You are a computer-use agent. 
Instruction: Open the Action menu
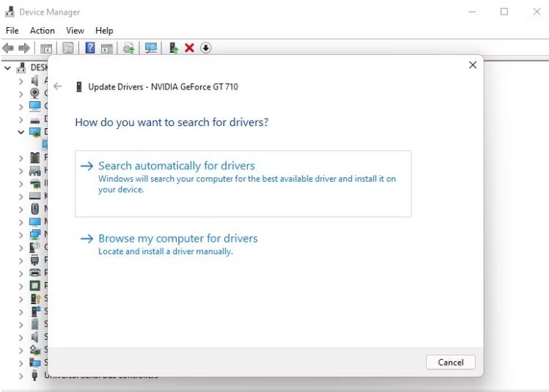coord(43,31)
